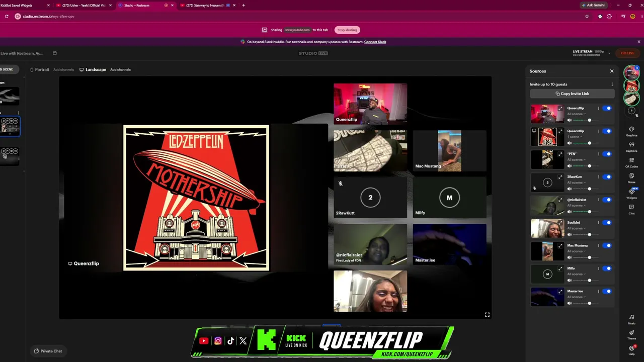
Task: Expand All scenes dropdown for Soulbird
Action: click(577, 228)
